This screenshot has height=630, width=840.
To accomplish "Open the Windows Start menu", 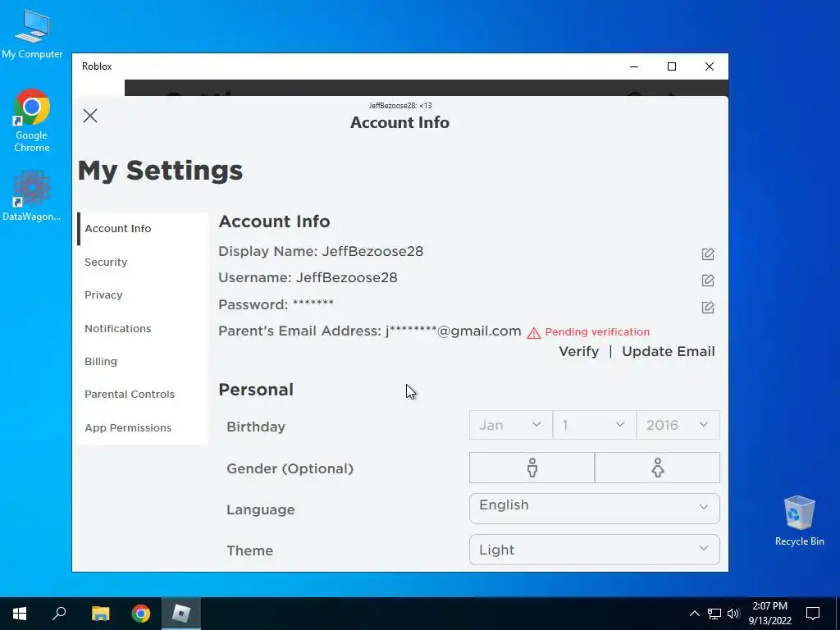I will [x=20, y=614].
